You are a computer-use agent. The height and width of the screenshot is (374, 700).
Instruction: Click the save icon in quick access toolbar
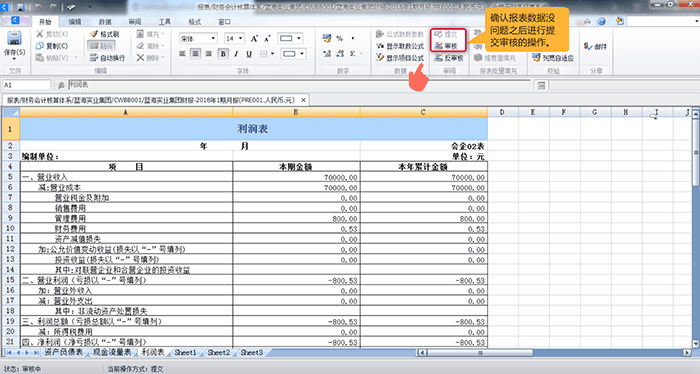[x=20, y=7]
